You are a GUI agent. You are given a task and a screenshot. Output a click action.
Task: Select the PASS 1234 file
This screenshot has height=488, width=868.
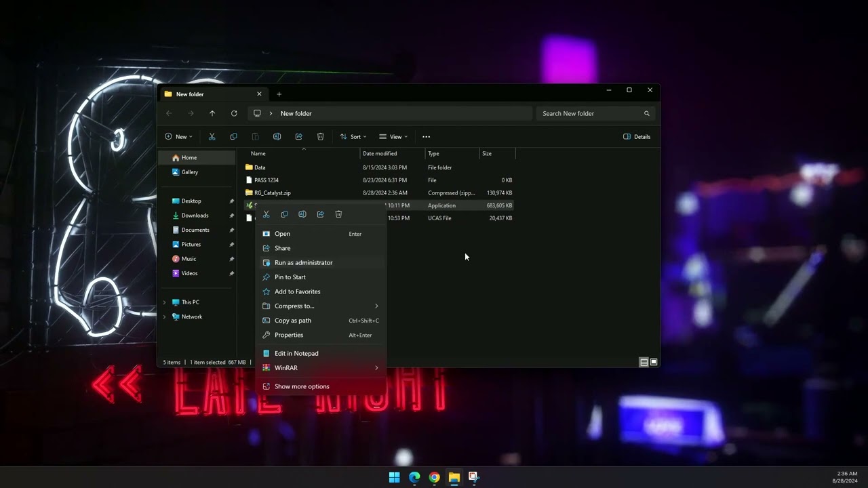[x=379, y=180]
